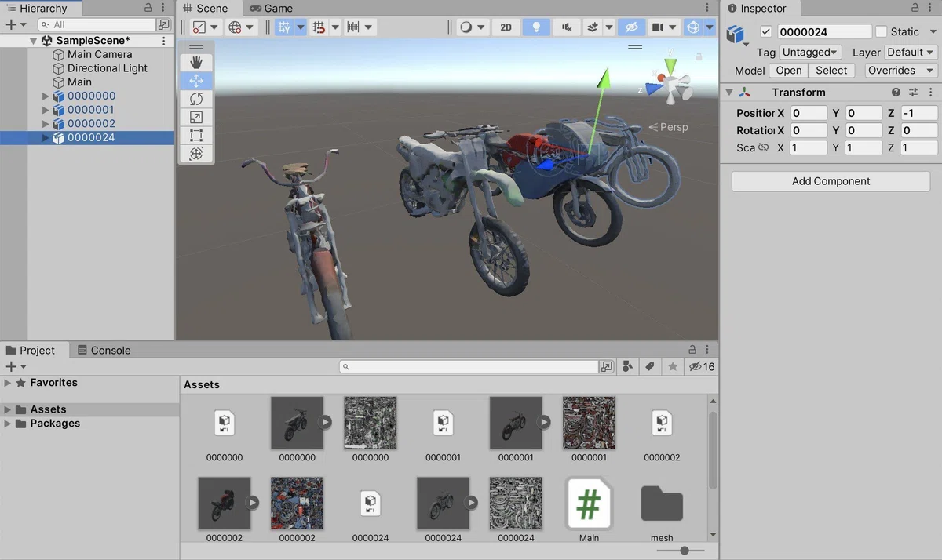Click the Position Z input field

tap(918, 113)
